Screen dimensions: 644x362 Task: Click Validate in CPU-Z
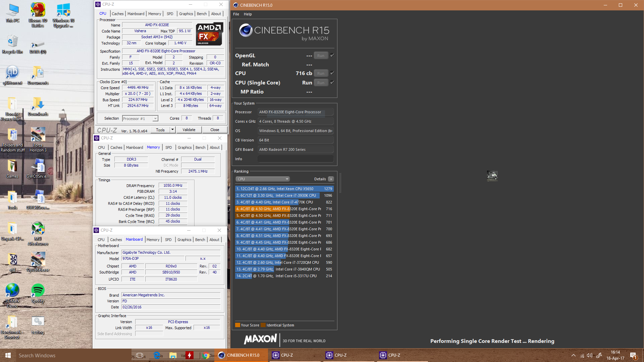click(189, 130)
